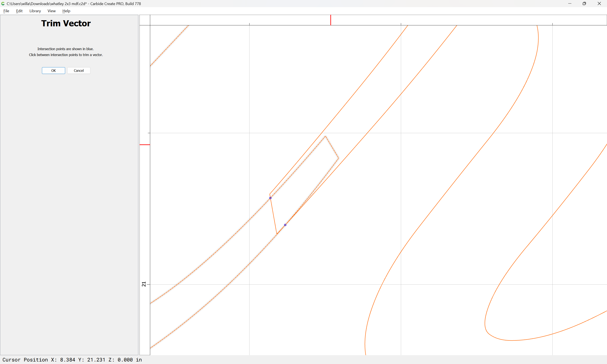
Task: Restore down the application window
Action: click(584, 4)
